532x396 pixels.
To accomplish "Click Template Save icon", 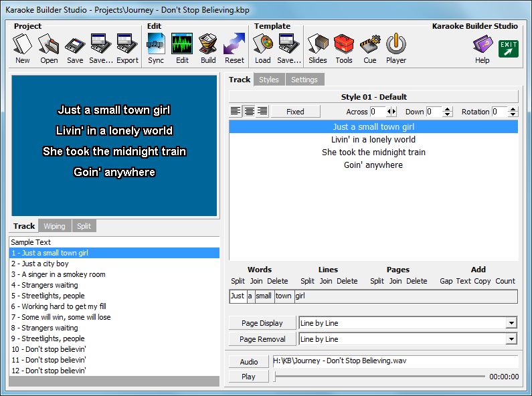I will pos(289,48).
